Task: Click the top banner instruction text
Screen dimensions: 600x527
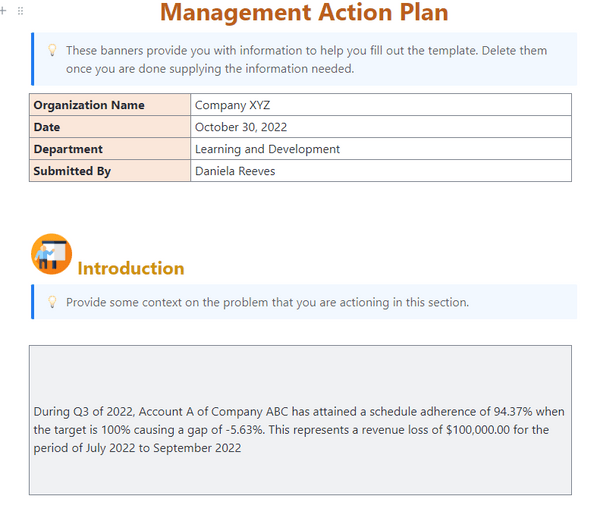Action: tap(305, 59)
